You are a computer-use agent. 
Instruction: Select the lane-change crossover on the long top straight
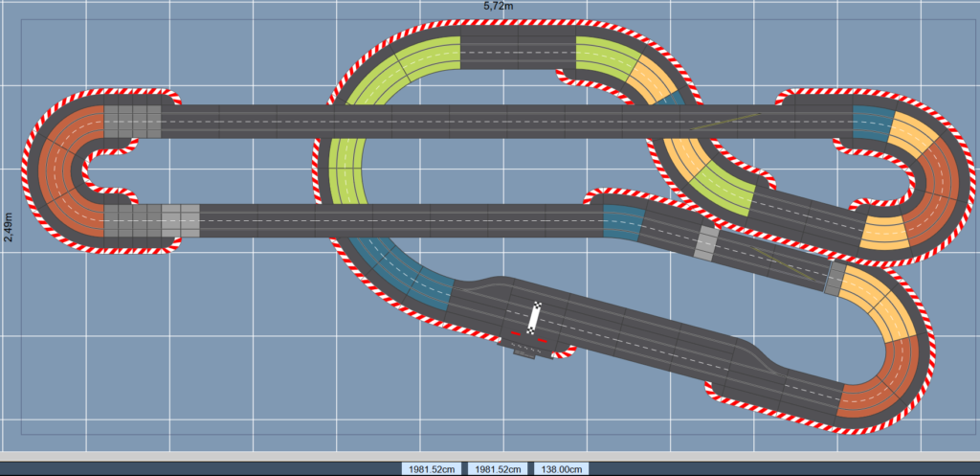tap(726, 122)
